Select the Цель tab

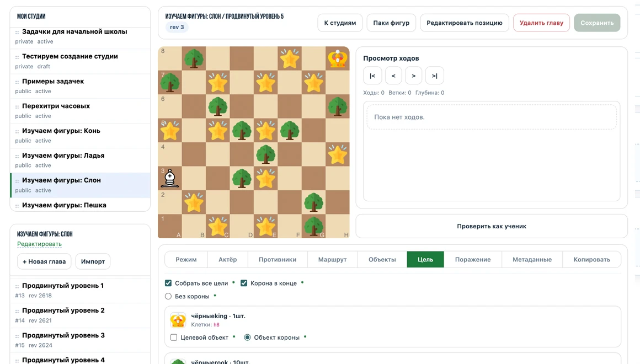(x=425, y=260)
